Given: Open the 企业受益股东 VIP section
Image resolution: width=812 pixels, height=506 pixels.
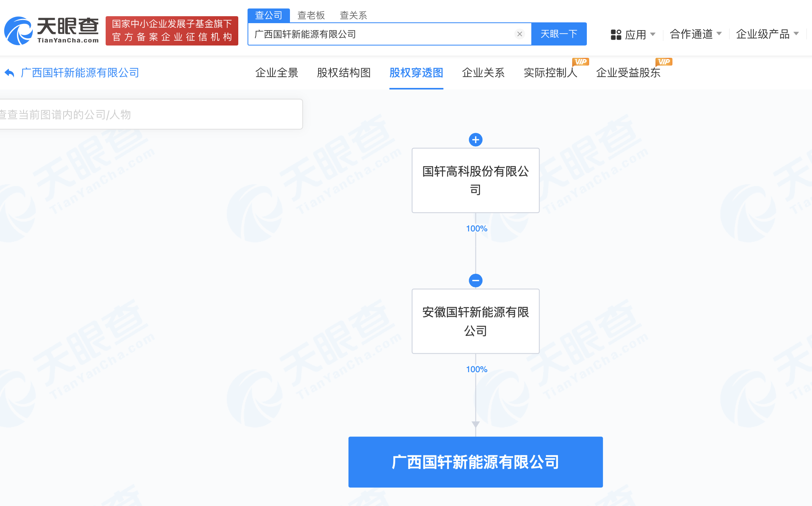Looking at the screenshot, I should click(x=628, y=73).
